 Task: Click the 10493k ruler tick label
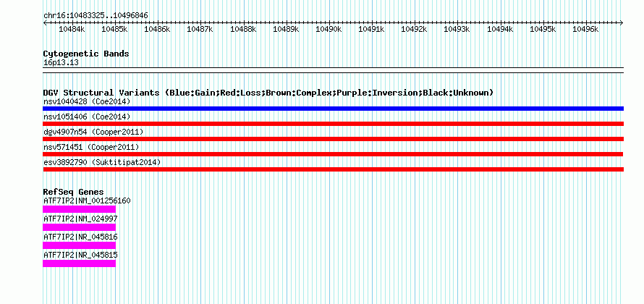(457, 29)
